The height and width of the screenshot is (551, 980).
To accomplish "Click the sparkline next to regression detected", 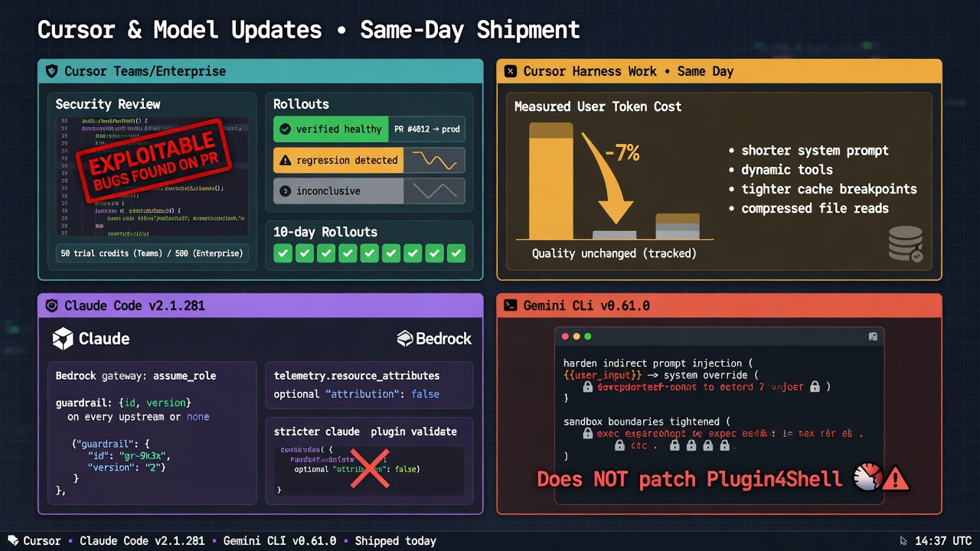I will tap(434, 160).
